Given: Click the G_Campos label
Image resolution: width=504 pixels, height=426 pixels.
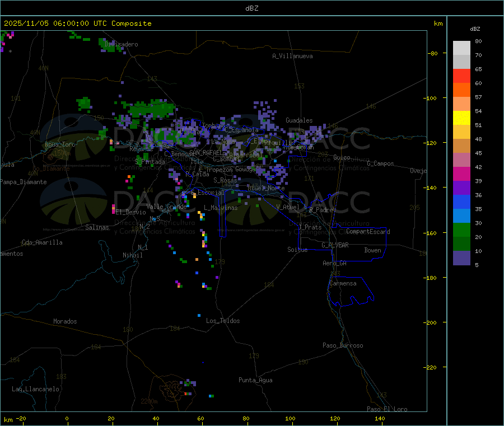Looking at the screenshot, I should 380,163.
